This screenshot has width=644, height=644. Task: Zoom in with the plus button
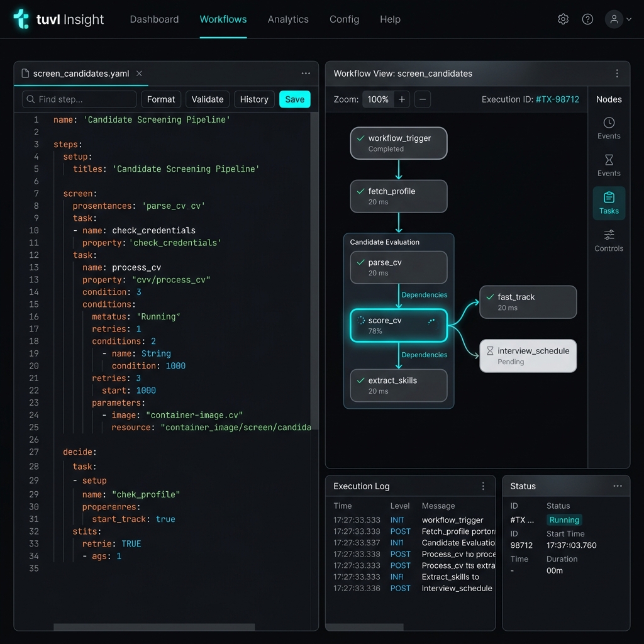tap(402, 99)
